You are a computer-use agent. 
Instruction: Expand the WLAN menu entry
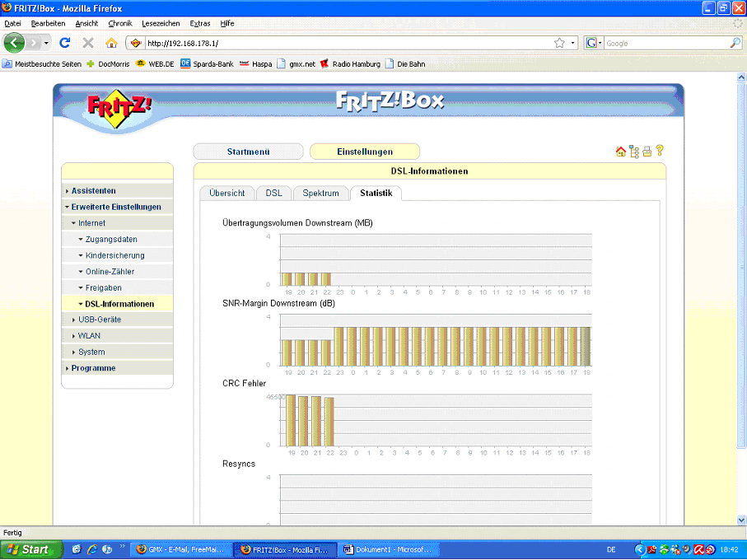pos(88,336)
